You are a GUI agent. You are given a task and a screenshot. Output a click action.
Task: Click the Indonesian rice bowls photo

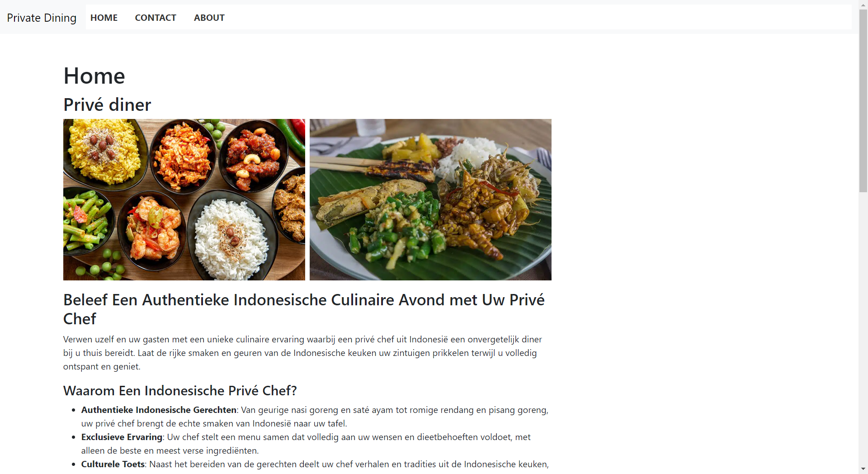(184, 199)
